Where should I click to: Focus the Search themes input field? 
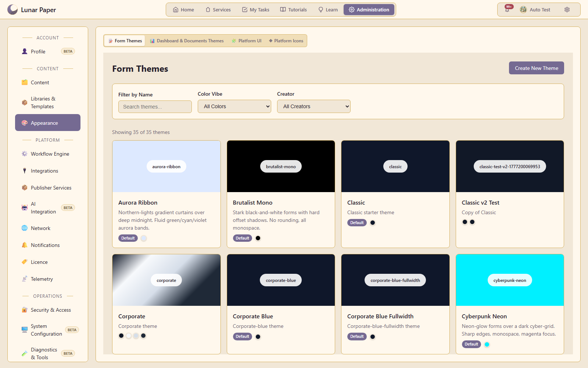(155, 107)
